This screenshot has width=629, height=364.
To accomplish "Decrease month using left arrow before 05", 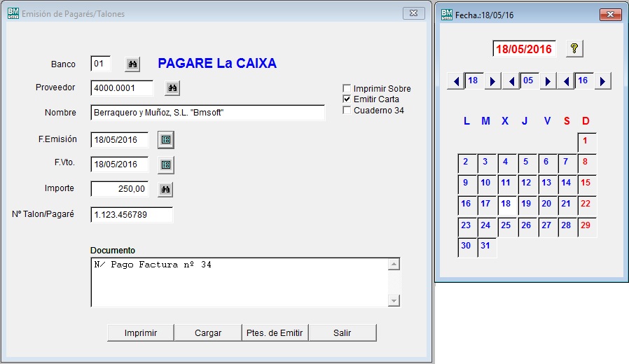I will pyautogui.click(x=511, y=82).
